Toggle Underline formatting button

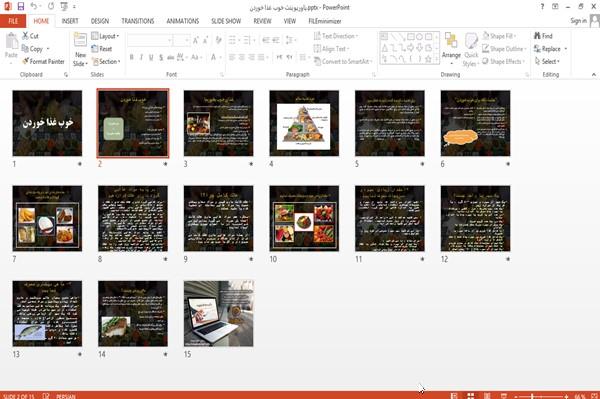[x=151, y=57]
